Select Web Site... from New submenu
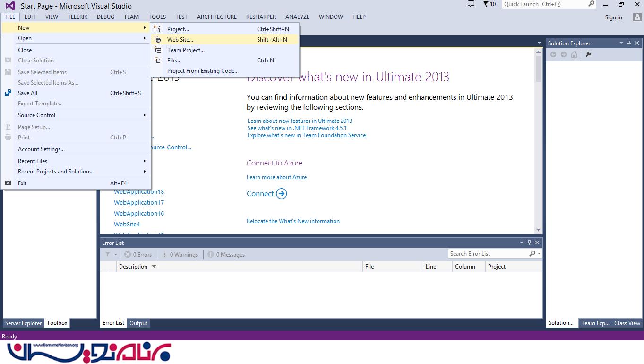 click(180, 40)
